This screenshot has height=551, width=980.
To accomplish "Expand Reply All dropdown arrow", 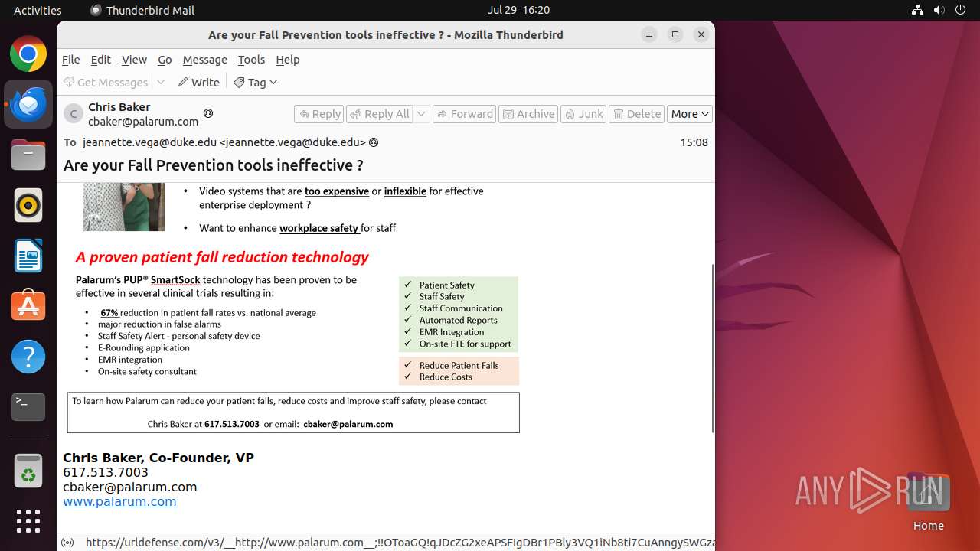I will 421,114.
